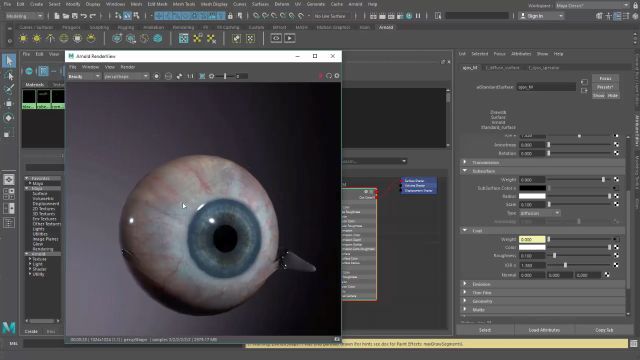Click the Load Attributes button
640x360 pixels.
544,330
